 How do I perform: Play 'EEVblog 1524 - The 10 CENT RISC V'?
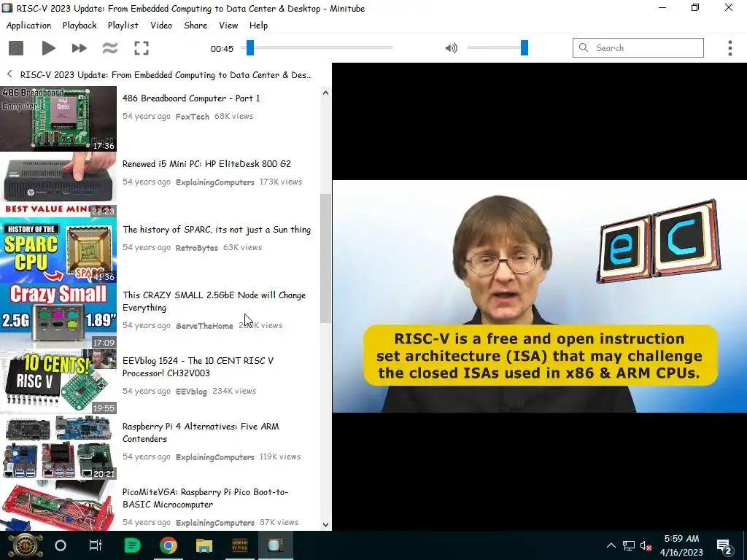click(198, 367)
